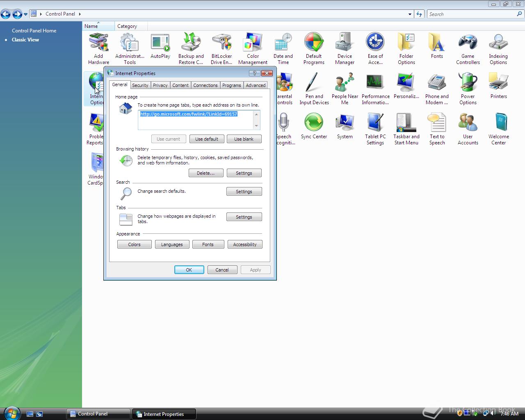Click the Classic View link
This screenshot has height=420, width=525.
pos(25,40)
